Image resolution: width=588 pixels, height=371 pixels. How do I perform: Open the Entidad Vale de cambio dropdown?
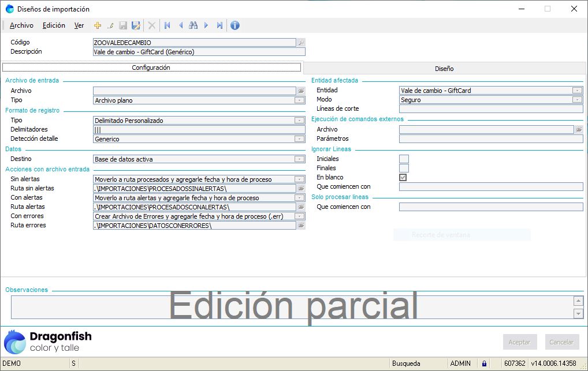[577, 91]
